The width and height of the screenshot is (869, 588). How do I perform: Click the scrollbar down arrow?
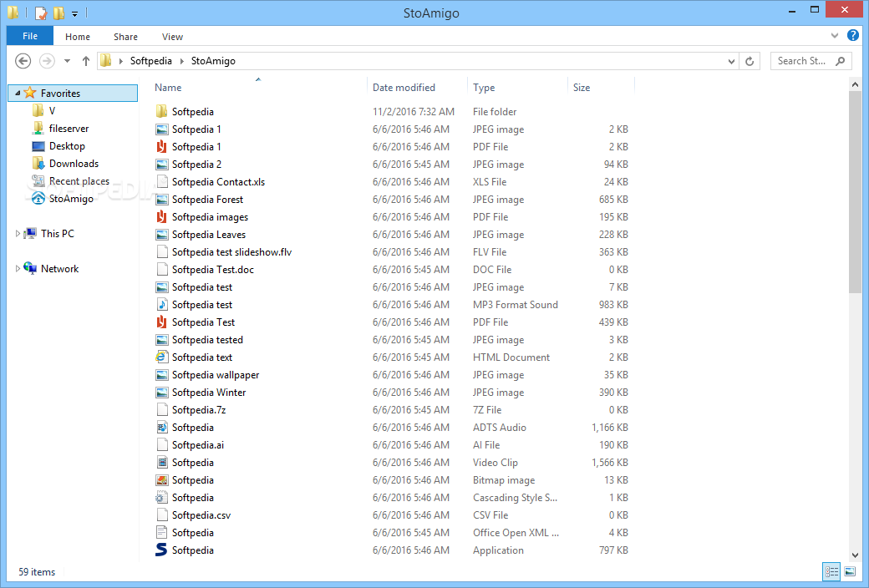point(855,555)
